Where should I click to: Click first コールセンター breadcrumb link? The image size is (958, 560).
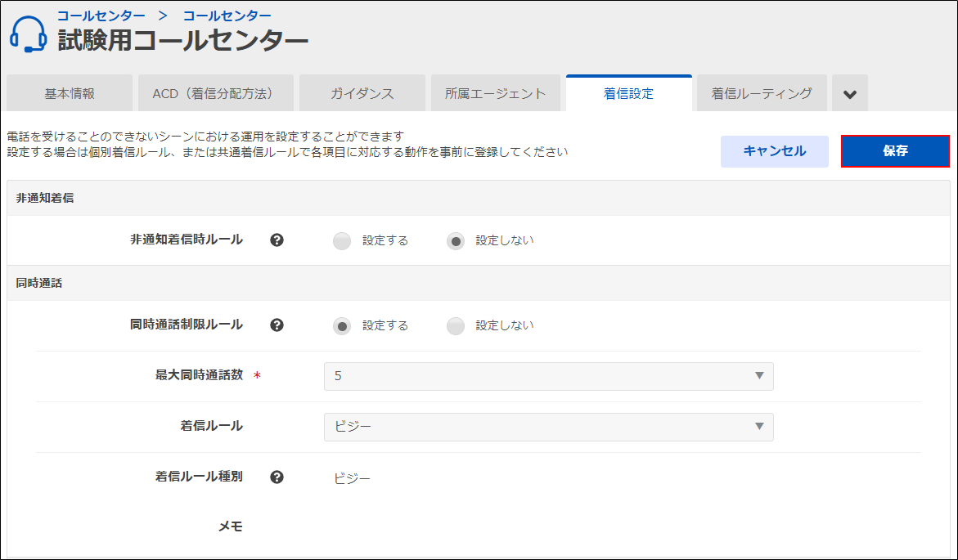101,16
